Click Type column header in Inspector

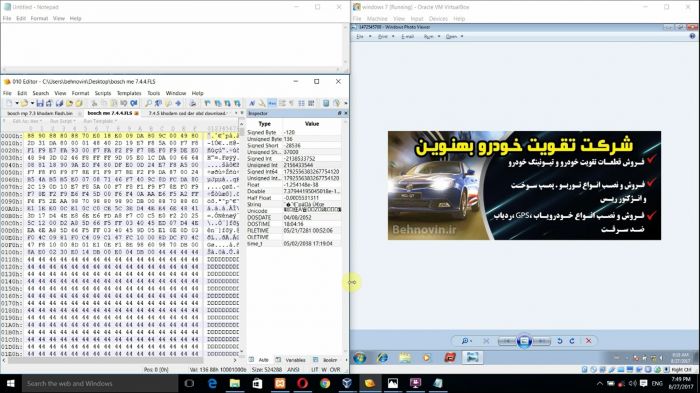tap(265, 124)
